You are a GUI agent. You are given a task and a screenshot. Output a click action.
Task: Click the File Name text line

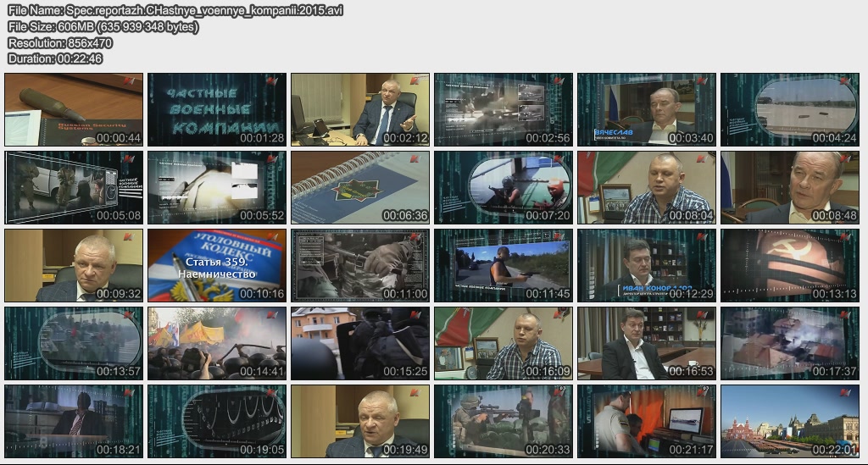(x=175, y=11)
